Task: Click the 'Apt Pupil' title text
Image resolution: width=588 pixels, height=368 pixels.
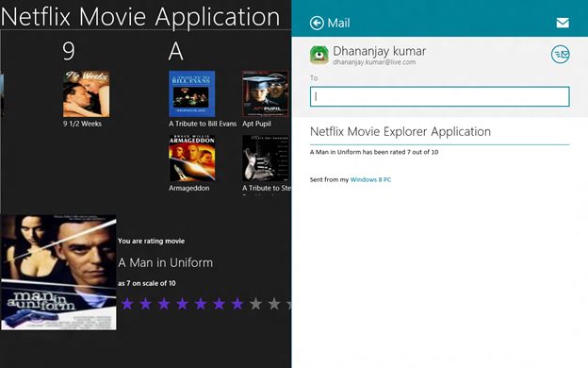Action: point(256,124)
